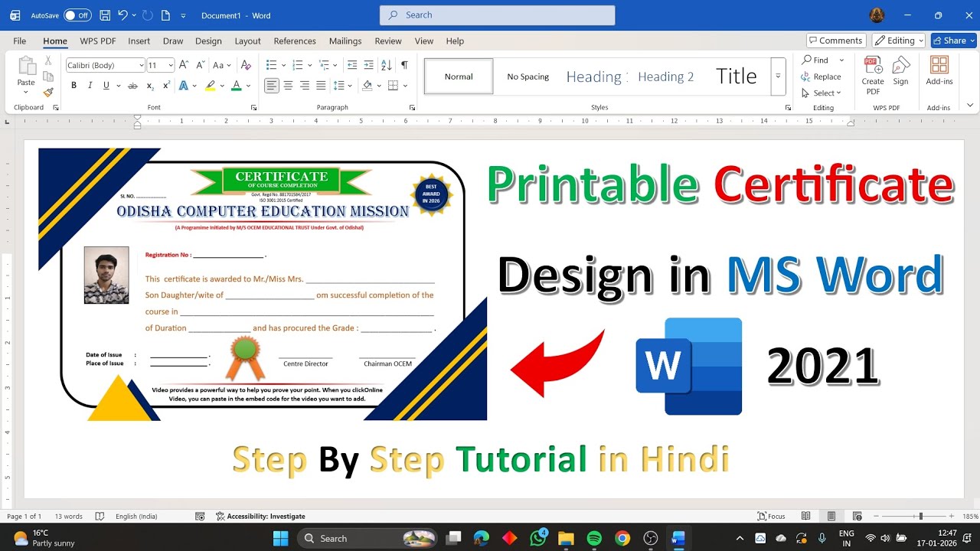Screen dimensions: 980x551
Task: Toggle the AutoSave switch
Action: pyautogui.click(x=77, y=15)
